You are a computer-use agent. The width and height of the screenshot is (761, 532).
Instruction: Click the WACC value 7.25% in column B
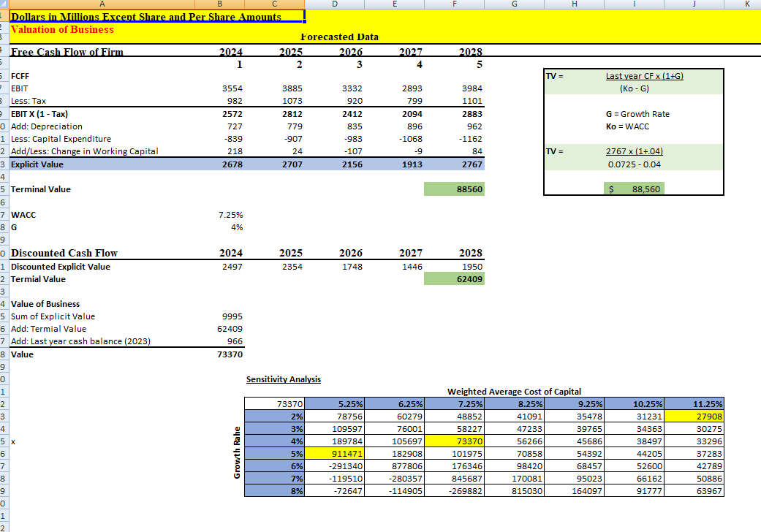pyautogui.click(x=231, y=216)
